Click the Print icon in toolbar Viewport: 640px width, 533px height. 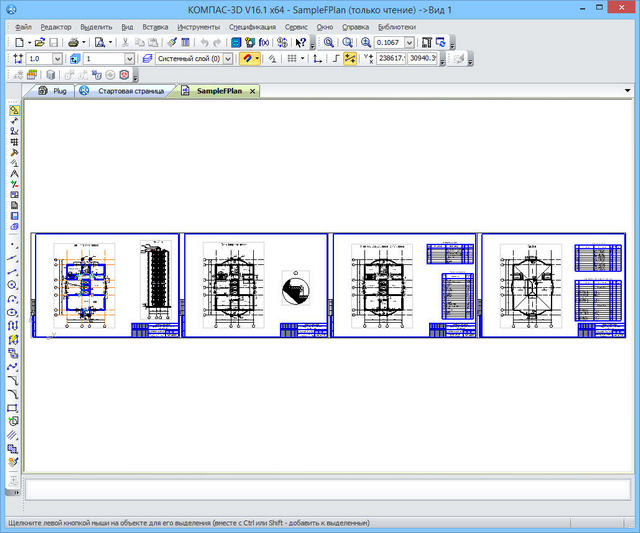coord(73,43)
